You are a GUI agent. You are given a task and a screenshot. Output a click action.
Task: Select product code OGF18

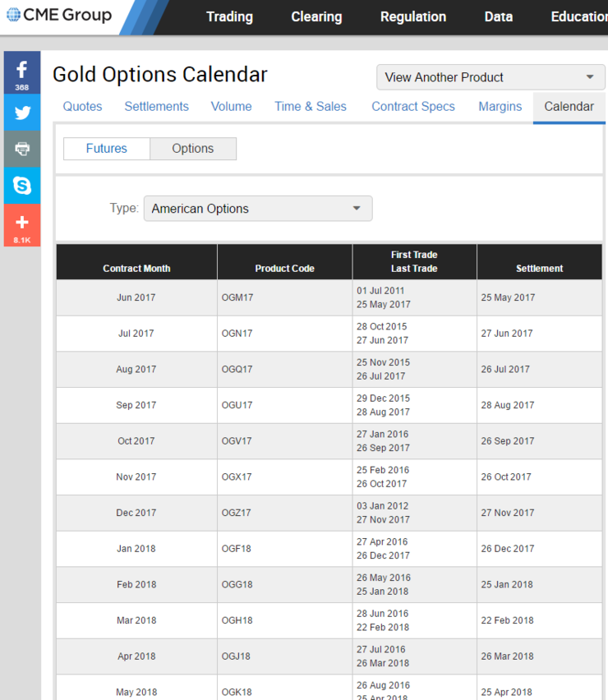pos(237,549)
